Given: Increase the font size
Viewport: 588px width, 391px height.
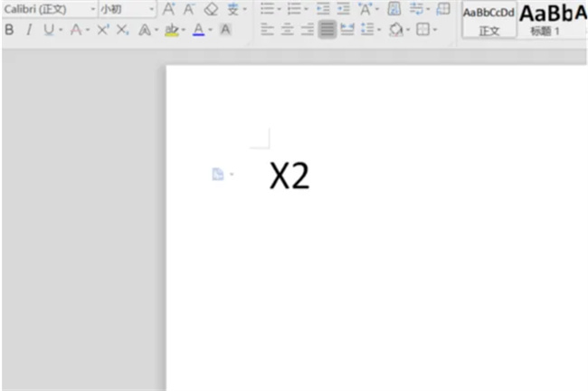Looking at the screenshot, I should click(x=168, y=9).
